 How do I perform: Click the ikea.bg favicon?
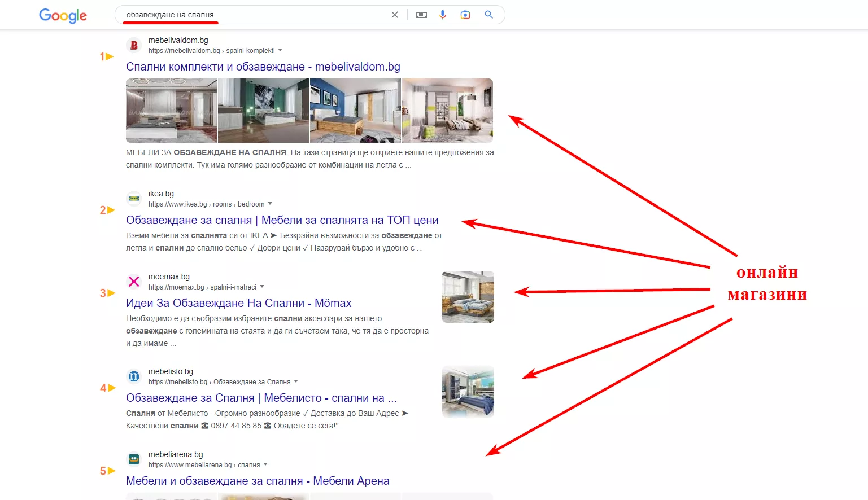tap(134, 199)
